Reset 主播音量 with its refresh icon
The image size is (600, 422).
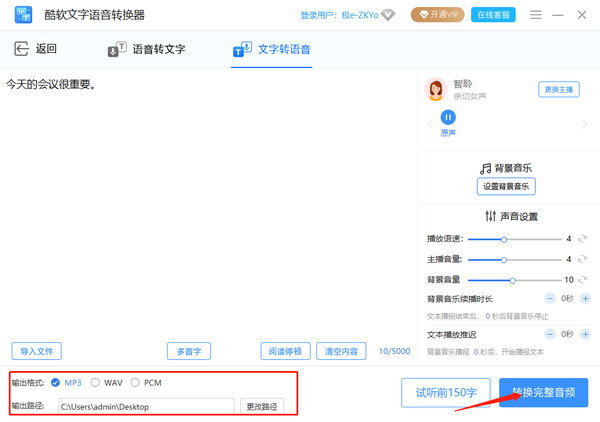[582, 259]
